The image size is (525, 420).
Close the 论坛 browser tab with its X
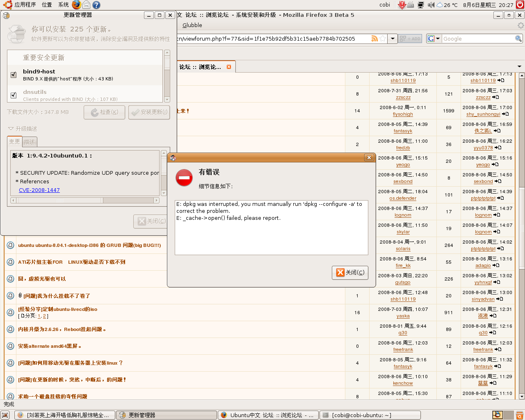(x=229, y=67)
